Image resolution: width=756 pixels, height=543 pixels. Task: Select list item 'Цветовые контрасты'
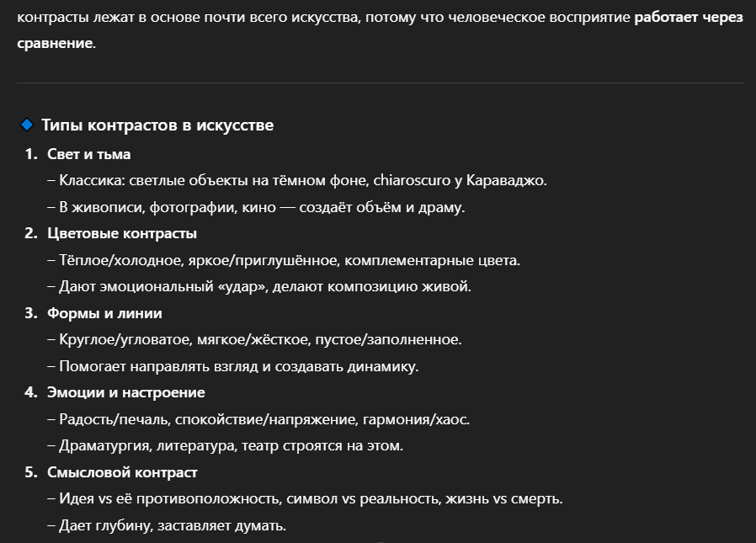[122, 233]
